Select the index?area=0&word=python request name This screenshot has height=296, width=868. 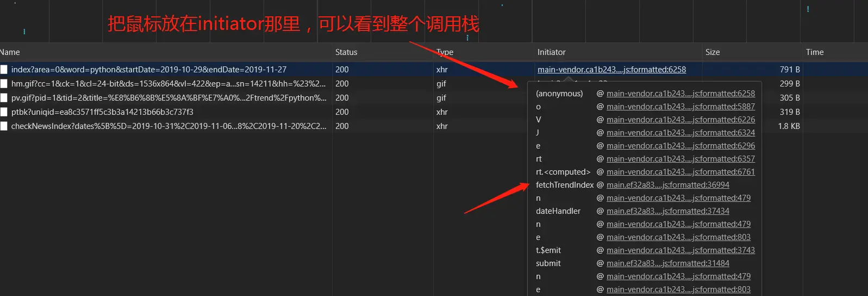(x=149, y=70)
